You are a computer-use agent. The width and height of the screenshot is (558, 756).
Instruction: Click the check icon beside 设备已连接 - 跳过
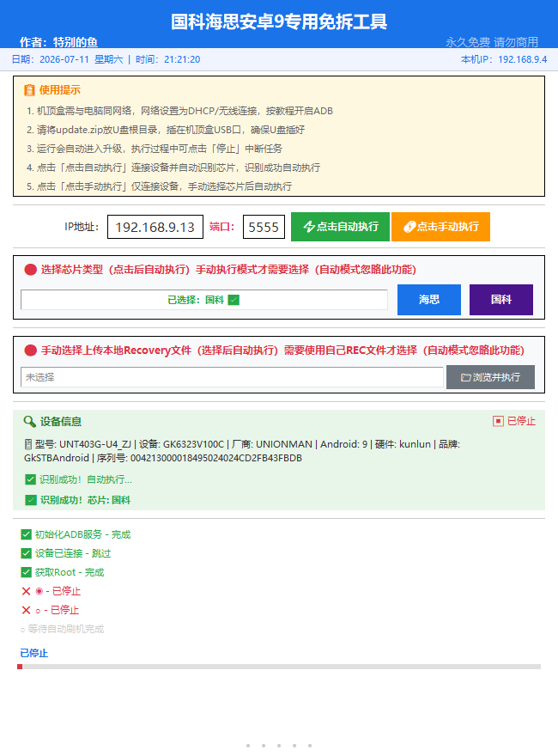[26, 553]
